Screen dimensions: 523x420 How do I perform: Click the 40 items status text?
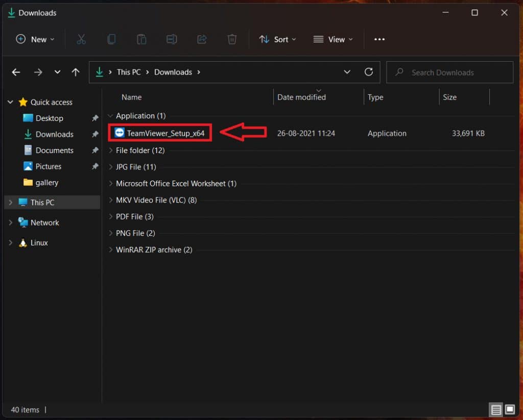coord(25,410)
